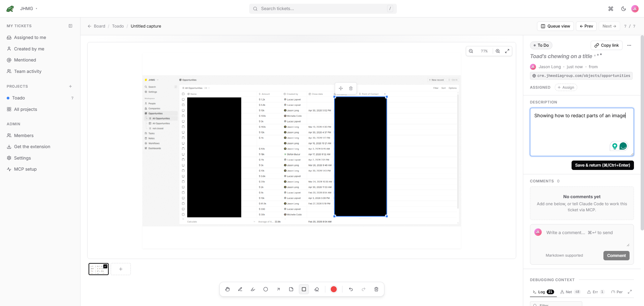Click the 77% zoom level
This screenshot has width=644, height=306.
tap(484, 51)
